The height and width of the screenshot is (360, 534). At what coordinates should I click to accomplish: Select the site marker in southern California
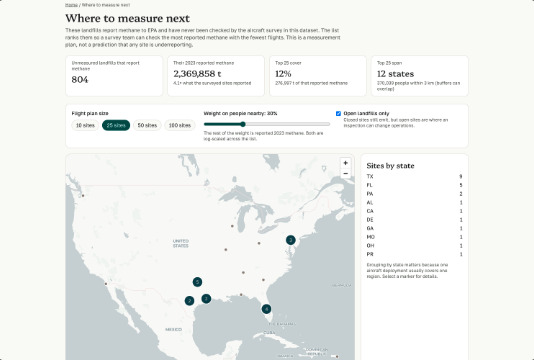[106, 284]
